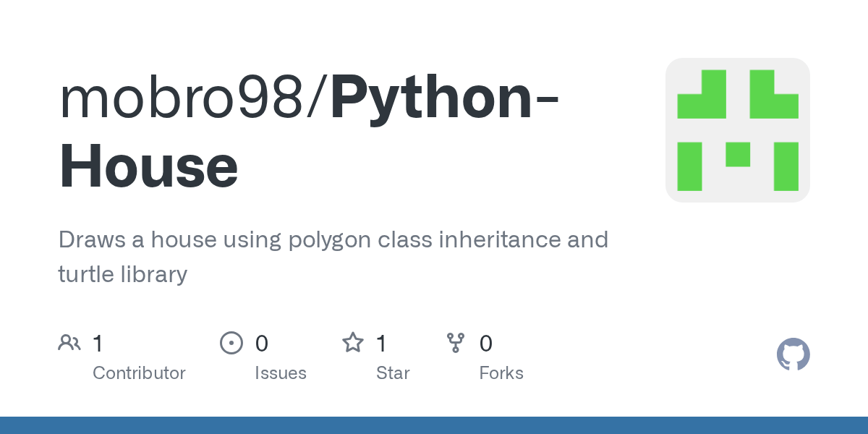Select the repository description text
Screen dimensions: 868x434
click(x=333, y=257)
